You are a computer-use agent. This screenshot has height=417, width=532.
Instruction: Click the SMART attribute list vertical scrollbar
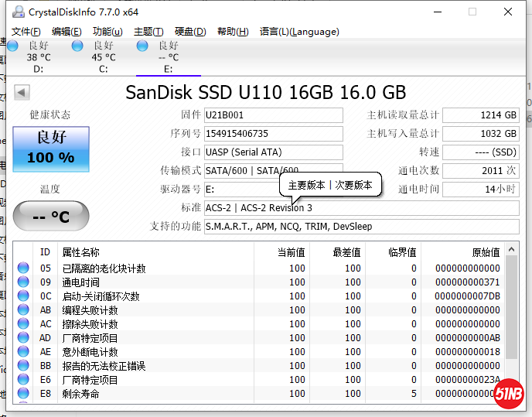[512, 325]
